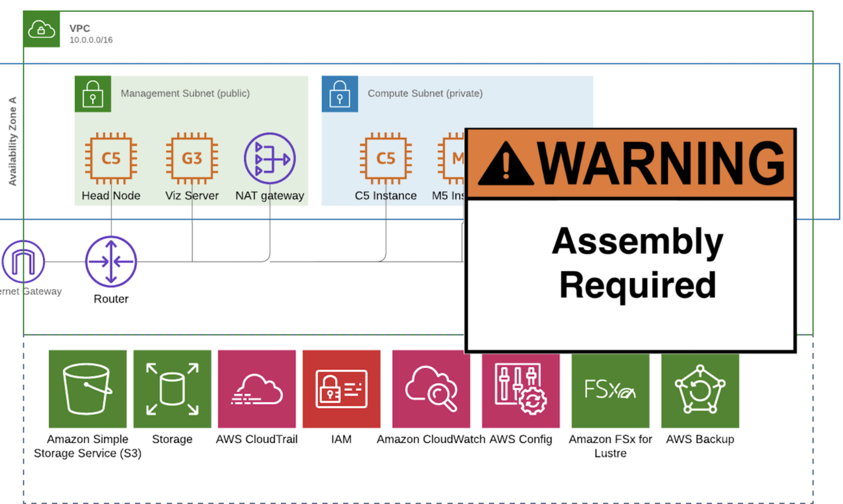Click the Management Subnet padlock icon

(x=93, y=94)
